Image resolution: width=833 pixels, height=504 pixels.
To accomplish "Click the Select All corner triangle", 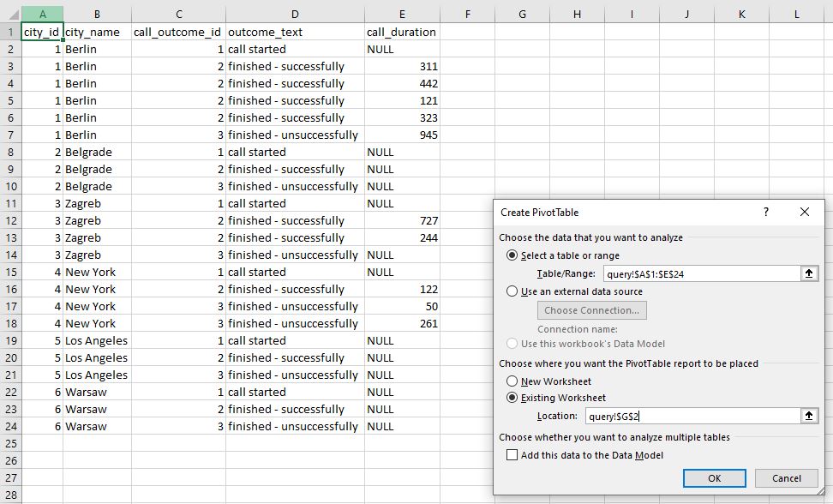I will [x=10, y=15].
